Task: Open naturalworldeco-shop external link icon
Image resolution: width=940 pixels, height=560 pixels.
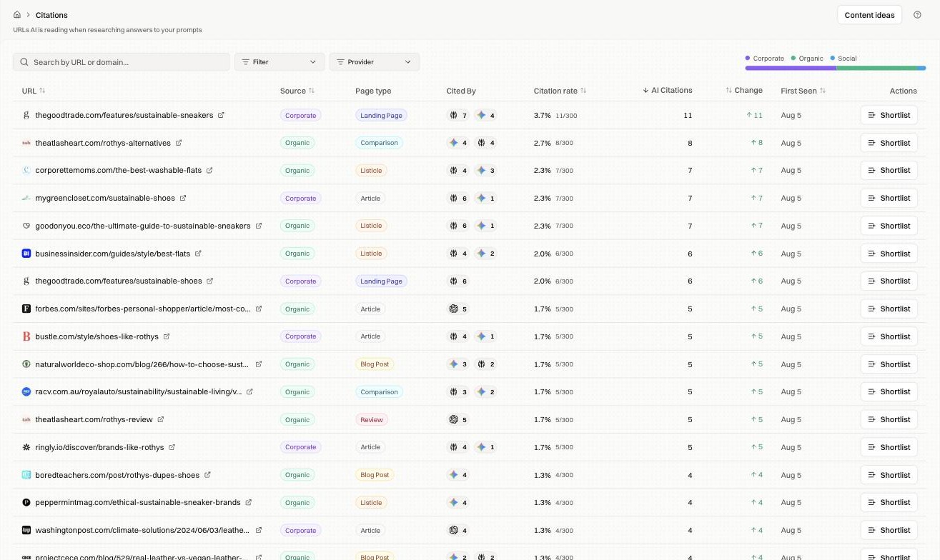Action: click(259, 364)
